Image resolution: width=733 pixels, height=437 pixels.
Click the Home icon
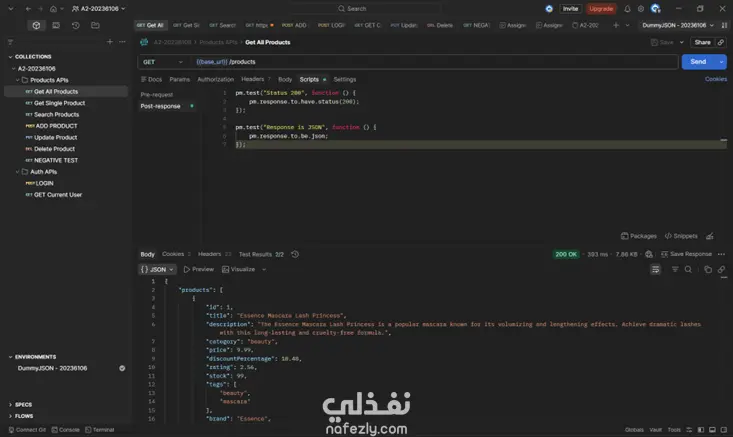pyautogui.click(x=53, y=8)
